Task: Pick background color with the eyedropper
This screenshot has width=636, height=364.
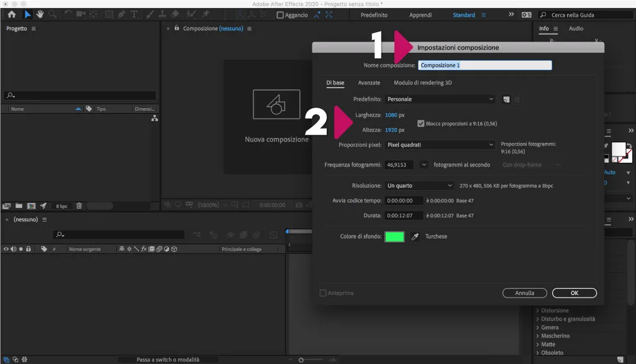Action: (415, 237)
